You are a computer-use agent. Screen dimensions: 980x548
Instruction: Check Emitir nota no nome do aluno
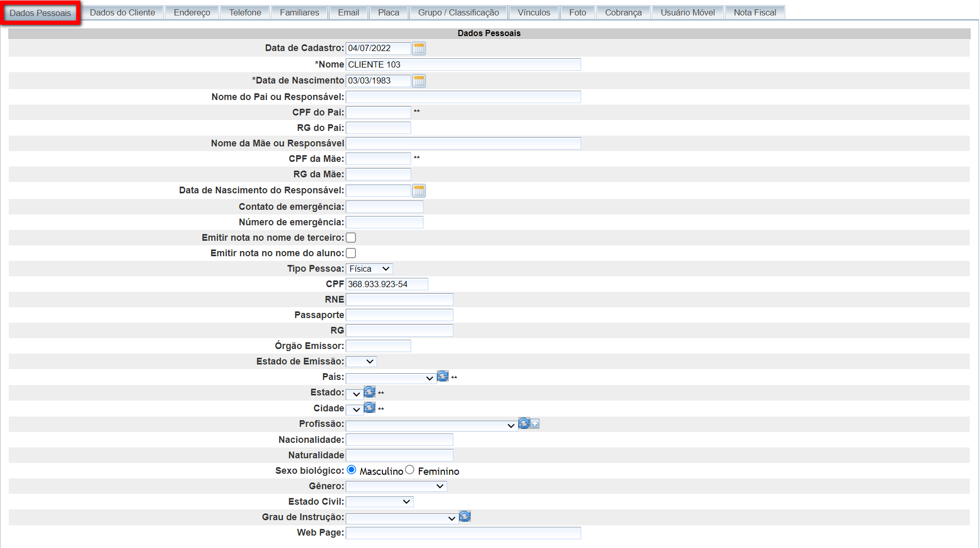351,253
